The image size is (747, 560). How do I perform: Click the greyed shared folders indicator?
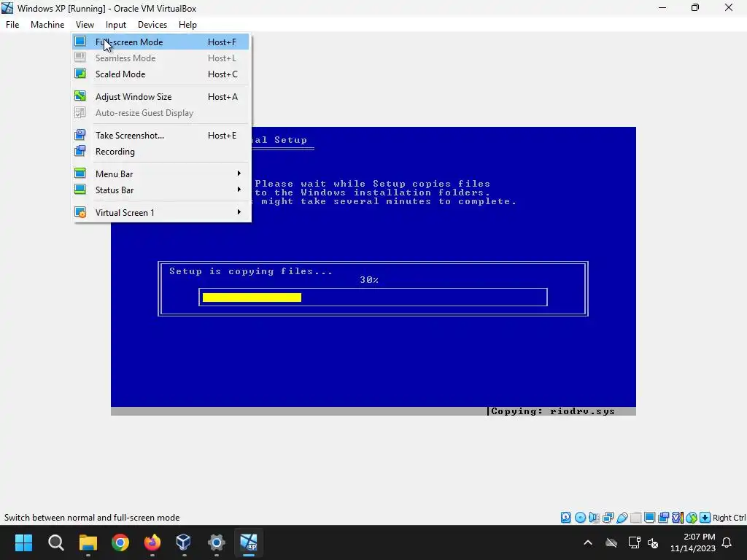635,518
